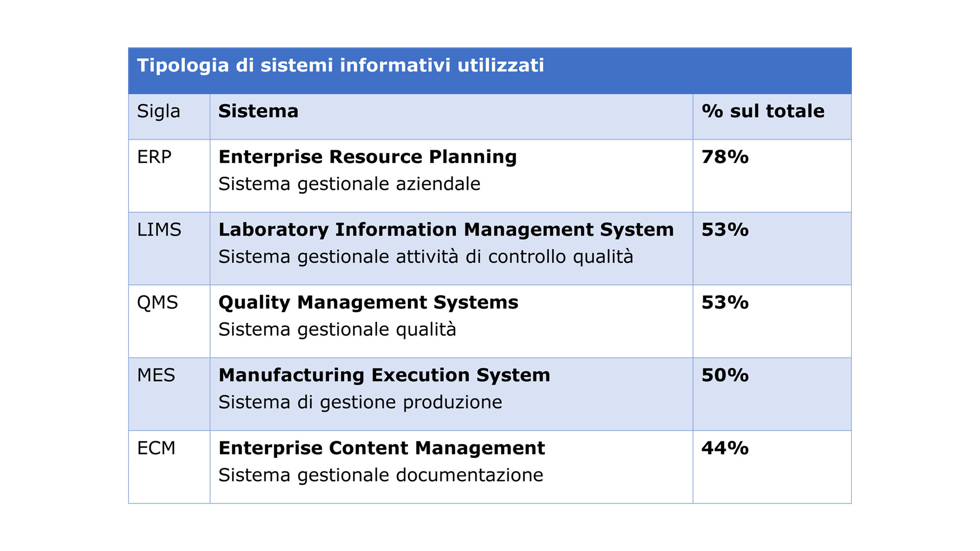Click 'Enterprise Content Management' heading text

[x=382, y=448]
